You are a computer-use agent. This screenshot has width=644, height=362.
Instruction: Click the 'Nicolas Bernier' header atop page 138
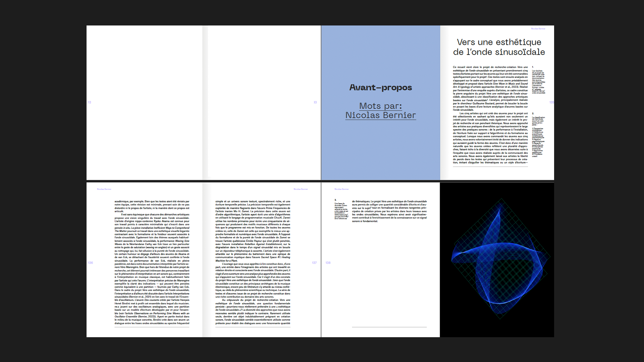[341, 189]
